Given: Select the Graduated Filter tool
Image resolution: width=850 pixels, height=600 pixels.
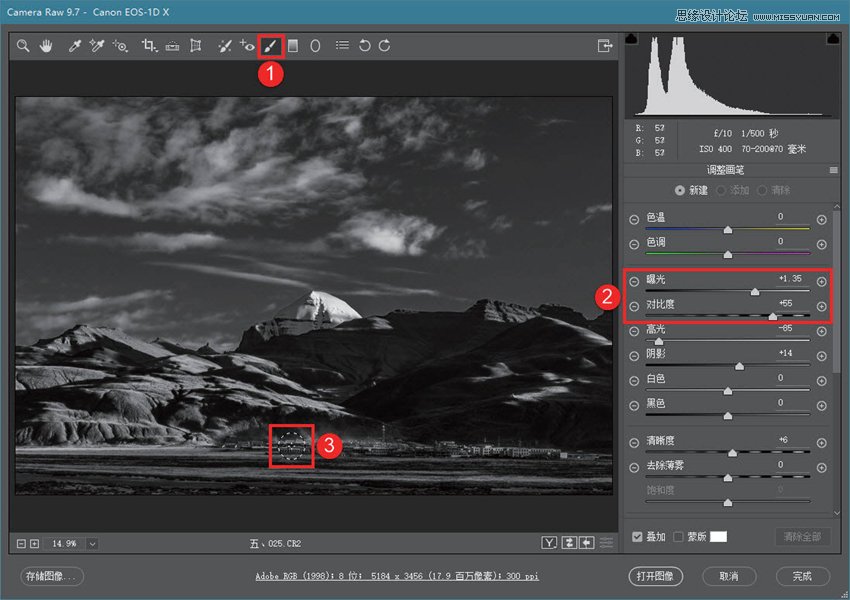Looking at the screenshot, I should (293, 46).
